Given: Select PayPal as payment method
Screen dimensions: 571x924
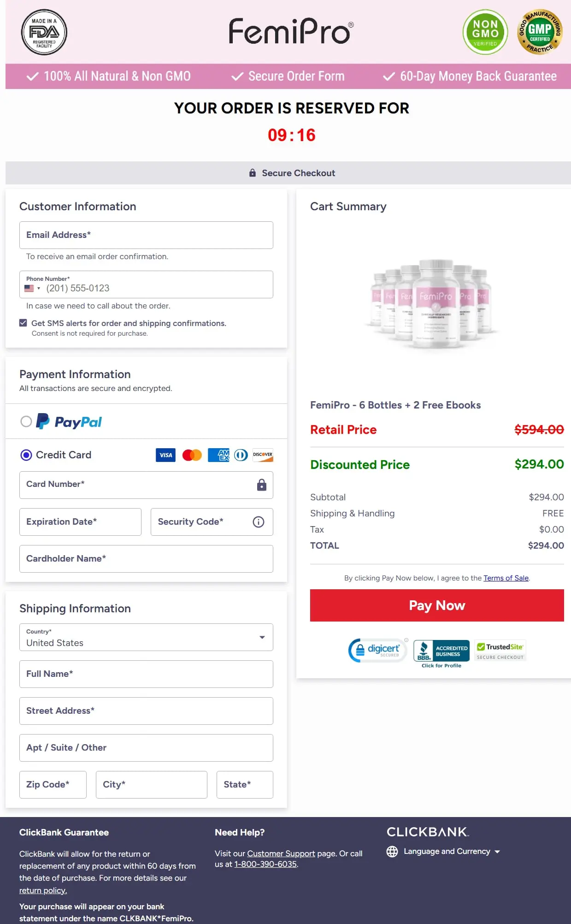Looking at the screenshot, I should (x=27, y=421).
